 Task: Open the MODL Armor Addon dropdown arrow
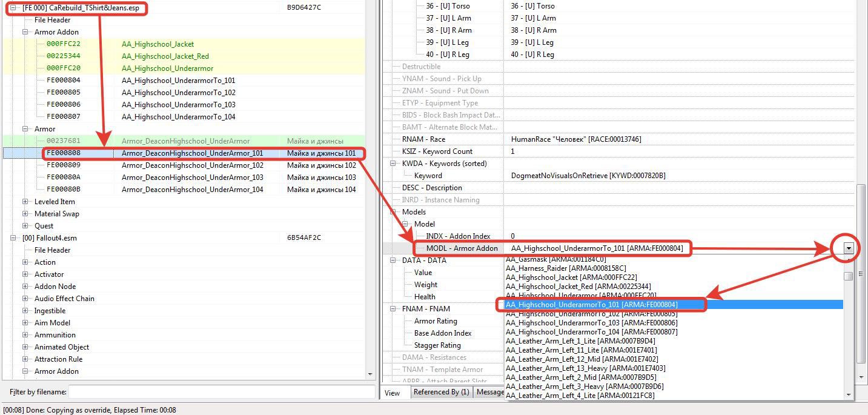849,248
